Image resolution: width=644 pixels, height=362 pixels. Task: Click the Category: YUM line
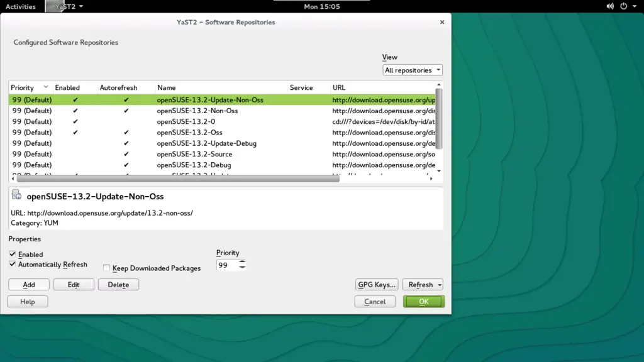35,223
